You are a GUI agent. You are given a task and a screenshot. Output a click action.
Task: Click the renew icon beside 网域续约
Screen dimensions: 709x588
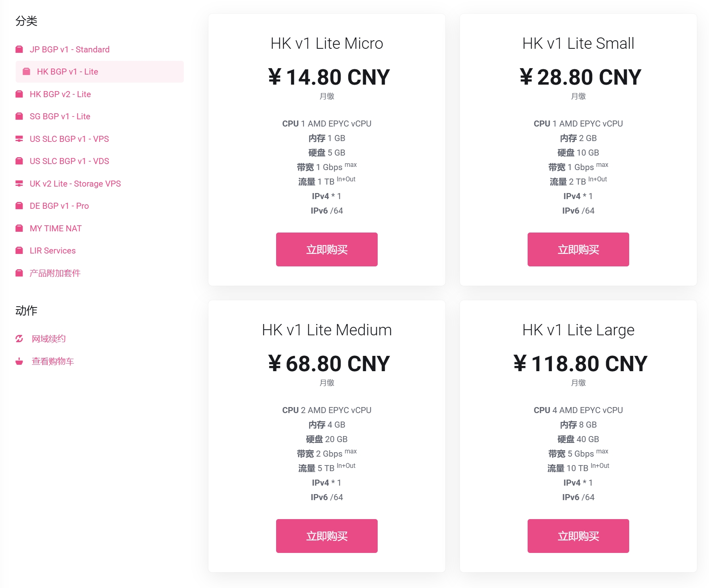pos(19,339)
